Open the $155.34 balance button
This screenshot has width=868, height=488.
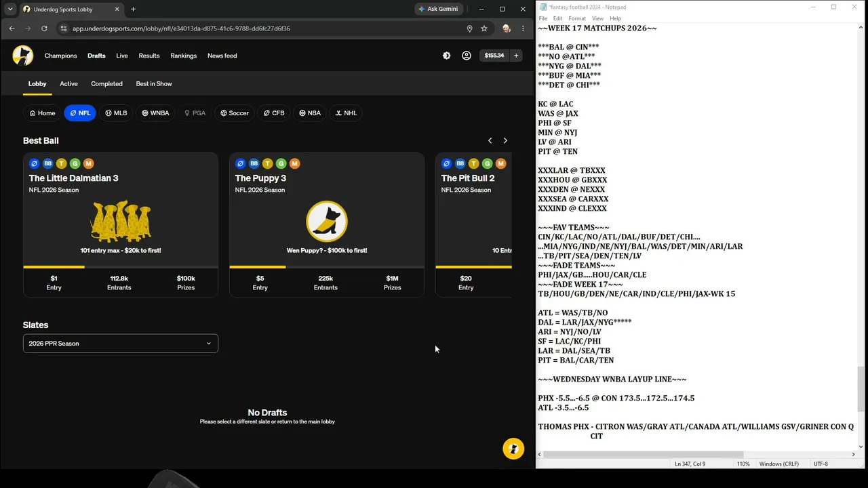tap(494, 56)
